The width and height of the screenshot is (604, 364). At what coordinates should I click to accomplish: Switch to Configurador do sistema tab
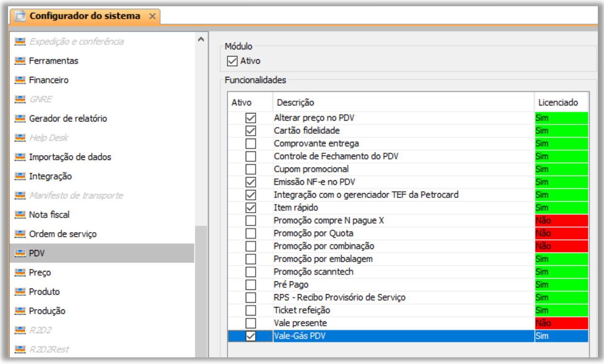pyautogui.click(x=85, y=16)
